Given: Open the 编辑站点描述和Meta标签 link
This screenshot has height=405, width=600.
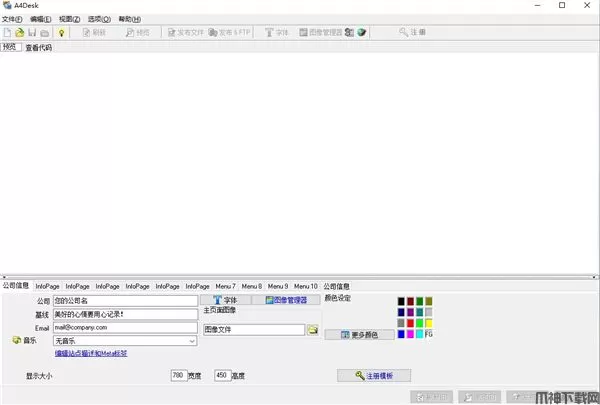Looking at the screenshot, I should point(91,353).
